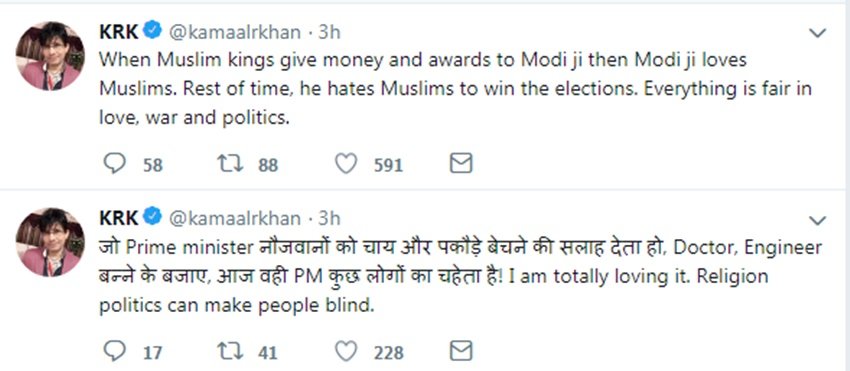Retweet the tweet with 88 retweets

tap(230, 163)
